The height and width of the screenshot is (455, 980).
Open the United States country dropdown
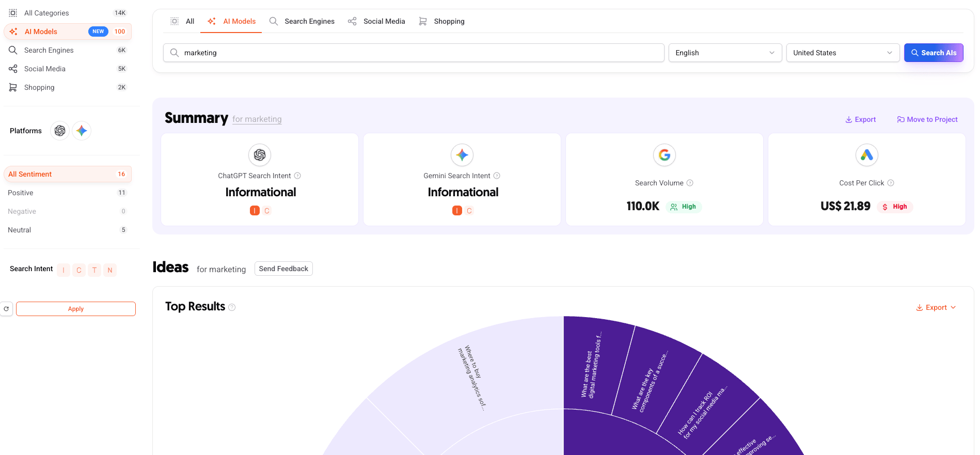[842, 53]
